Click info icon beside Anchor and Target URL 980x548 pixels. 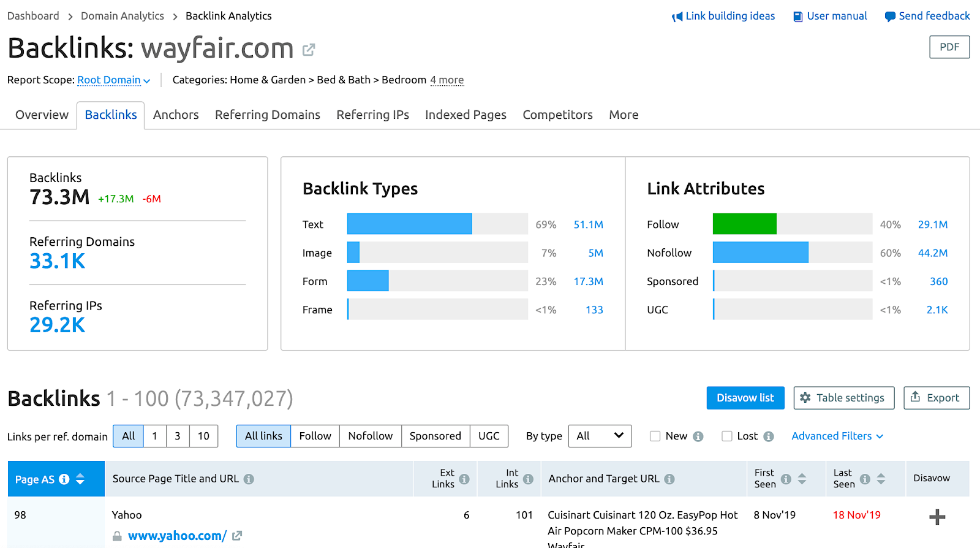coord(669,479)
